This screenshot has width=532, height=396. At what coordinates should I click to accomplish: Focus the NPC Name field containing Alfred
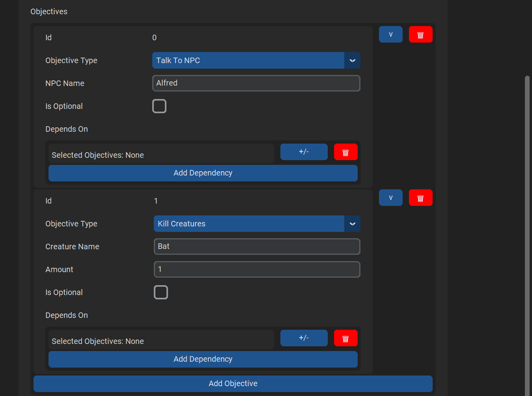pyautogui.click(x=256, y=83)
